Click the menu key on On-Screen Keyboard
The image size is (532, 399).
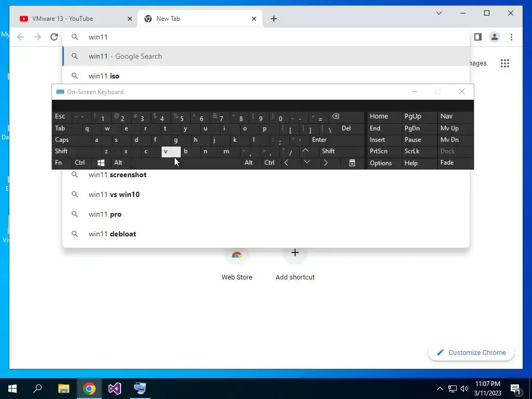coord(352,163)
